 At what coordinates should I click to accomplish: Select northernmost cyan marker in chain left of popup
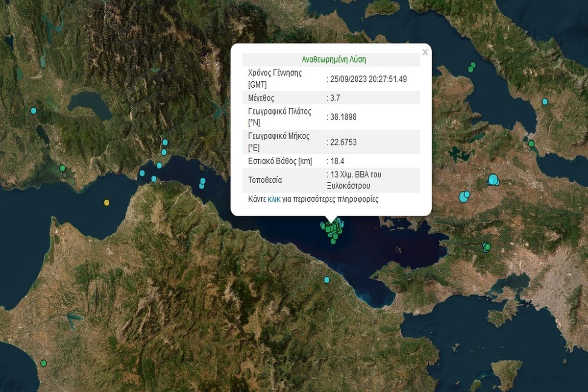pyautogui.click(x=165, y=142)
